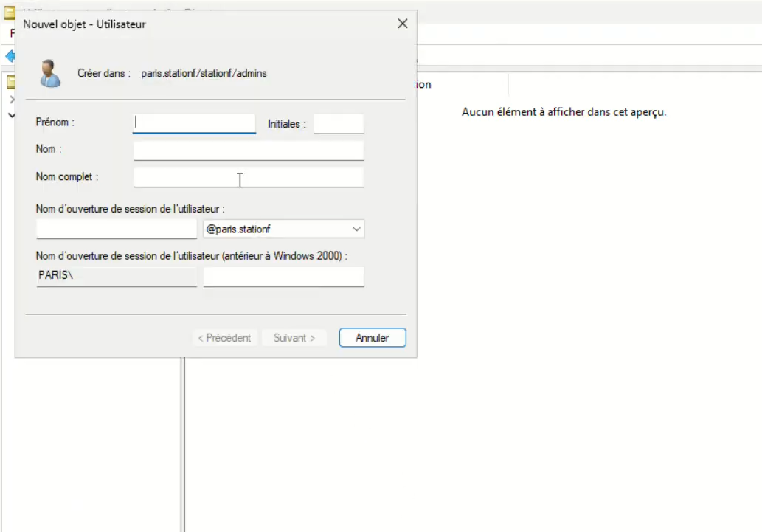
Task: Click the < Précédent button
Action: click(x=225, y=338)
